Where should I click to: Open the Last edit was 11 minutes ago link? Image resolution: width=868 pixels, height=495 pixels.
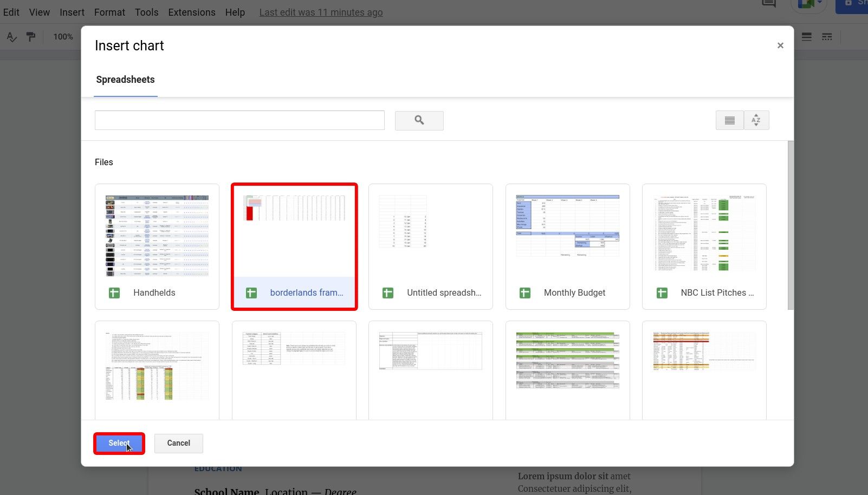[321, 12]
